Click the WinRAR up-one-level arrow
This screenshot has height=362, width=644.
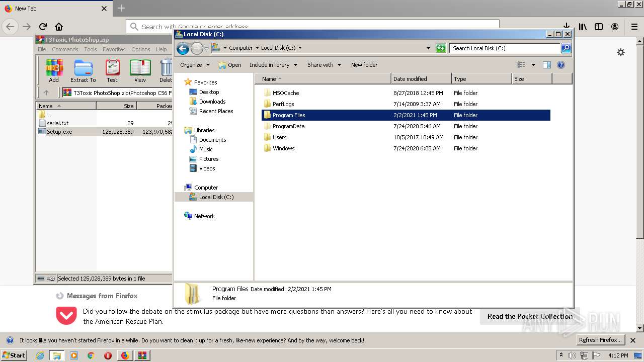[x=46, y=93]
